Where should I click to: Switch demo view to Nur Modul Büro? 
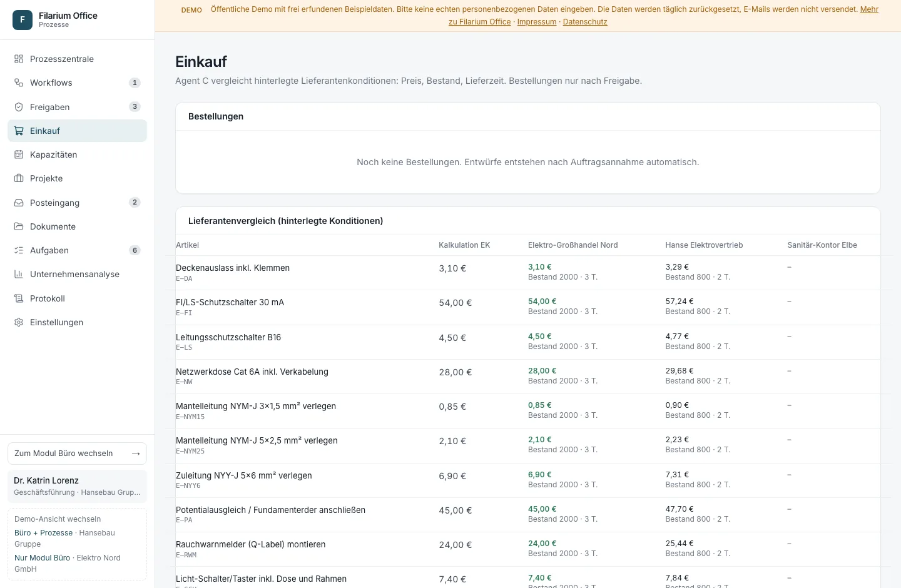(42, 558)
